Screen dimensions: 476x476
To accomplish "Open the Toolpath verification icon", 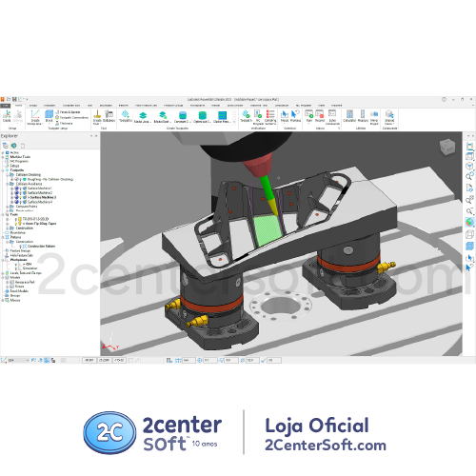I will pyautogui.click(x=246, y=114).
